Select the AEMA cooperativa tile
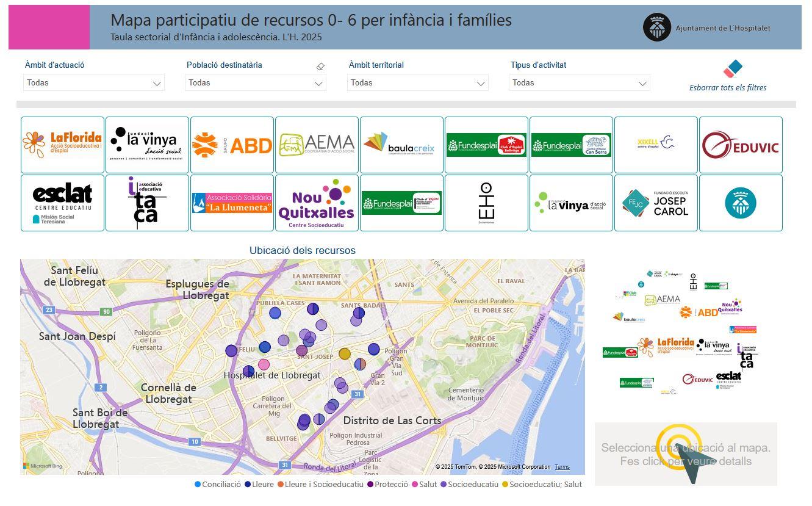The image size is (812, 506). point(317,145)
